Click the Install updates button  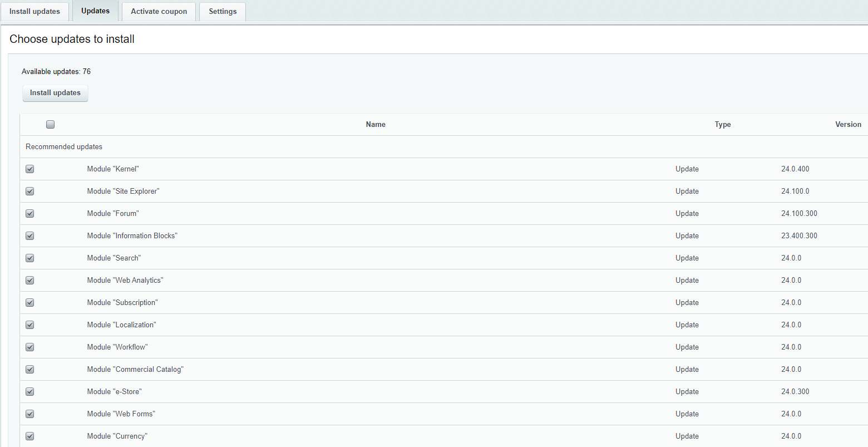(x=55, y=93)
